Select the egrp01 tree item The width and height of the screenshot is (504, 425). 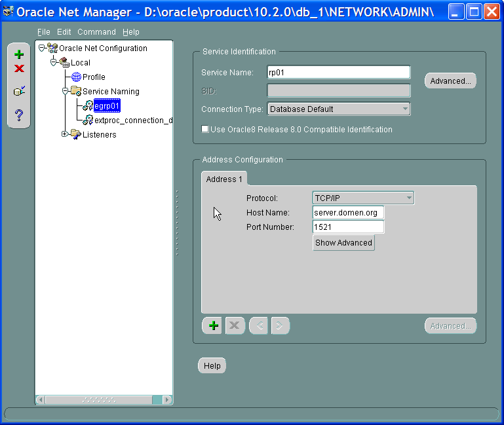pyautogui.click(x=107, y=105)
